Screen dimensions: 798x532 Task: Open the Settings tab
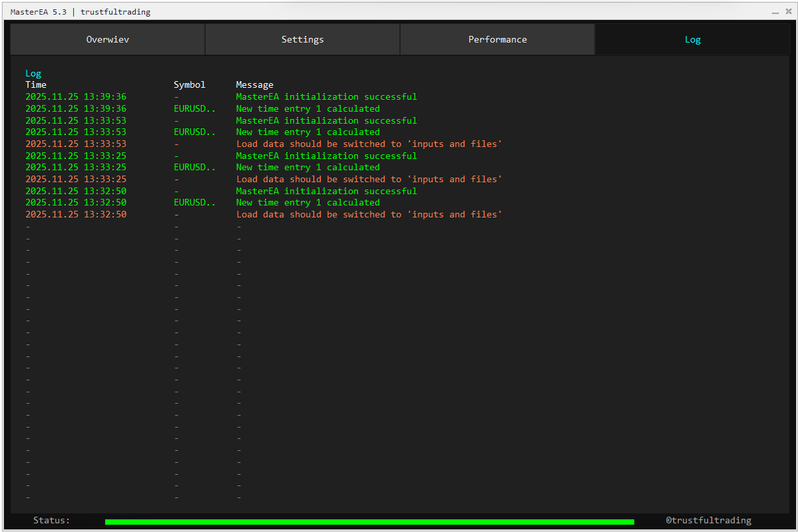coord(302,39)
